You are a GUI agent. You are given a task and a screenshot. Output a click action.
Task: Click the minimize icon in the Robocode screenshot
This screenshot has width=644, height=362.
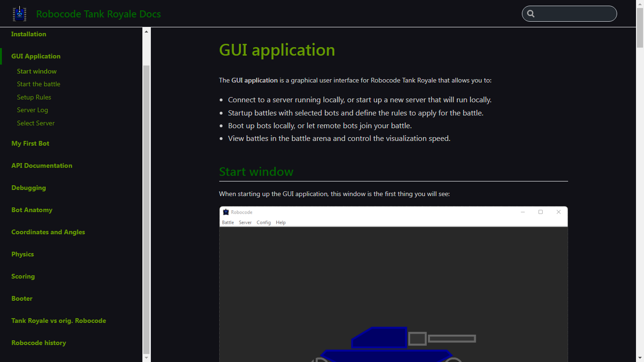point(523,212)
